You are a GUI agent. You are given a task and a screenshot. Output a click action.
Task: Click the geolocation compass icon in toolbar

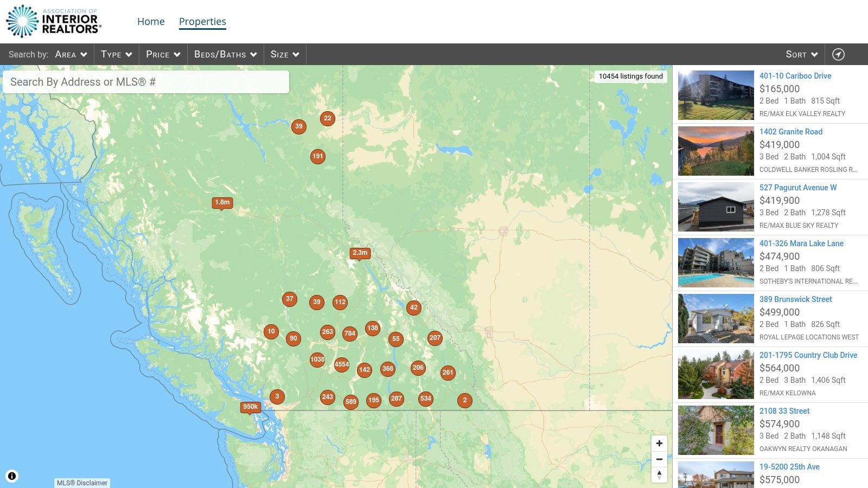pos(838,54)
